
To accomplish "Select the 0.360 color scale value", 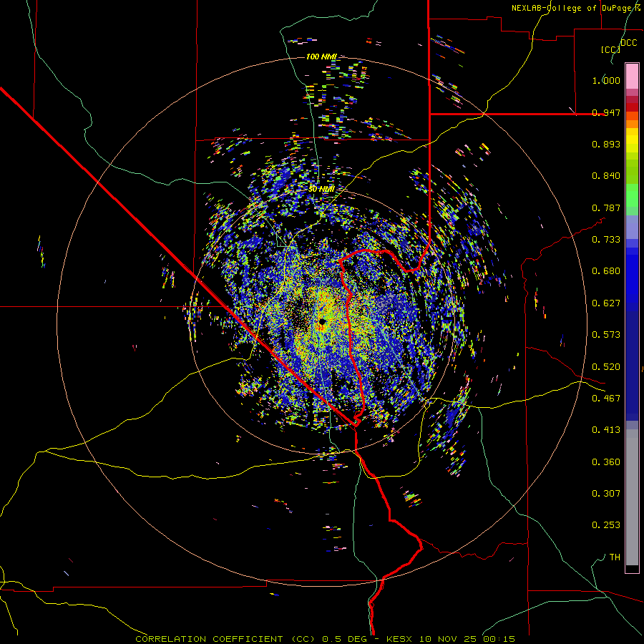I will [x=606, y=462].
